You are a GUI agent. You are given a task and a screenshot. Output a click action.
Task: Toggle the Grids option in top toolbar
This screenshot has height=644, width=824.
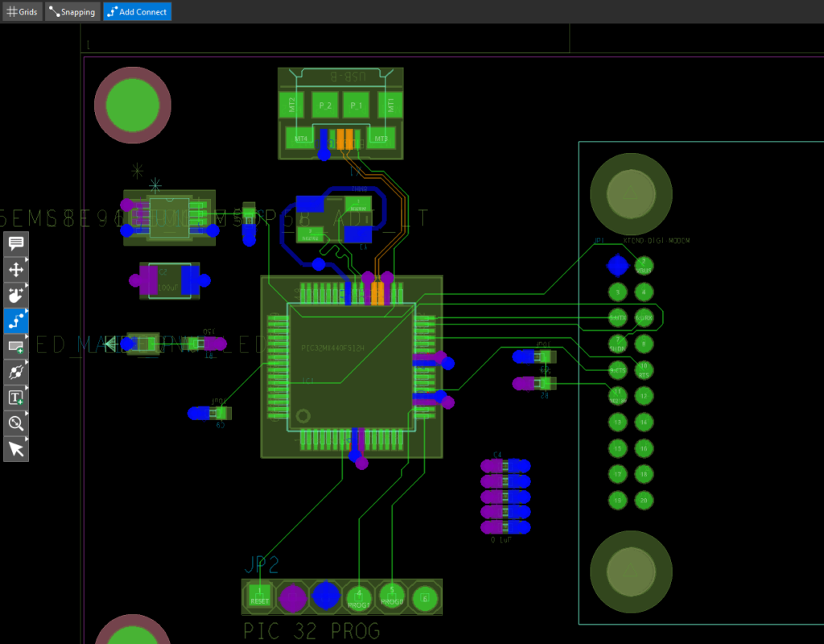point(22,11)
